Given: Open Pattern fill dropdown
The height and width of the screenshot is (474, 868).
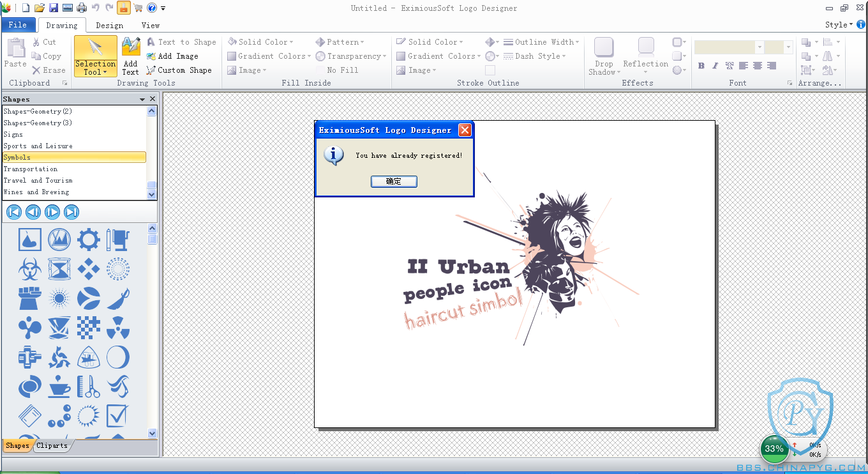Looking at the screenshot, I should 340,42.
